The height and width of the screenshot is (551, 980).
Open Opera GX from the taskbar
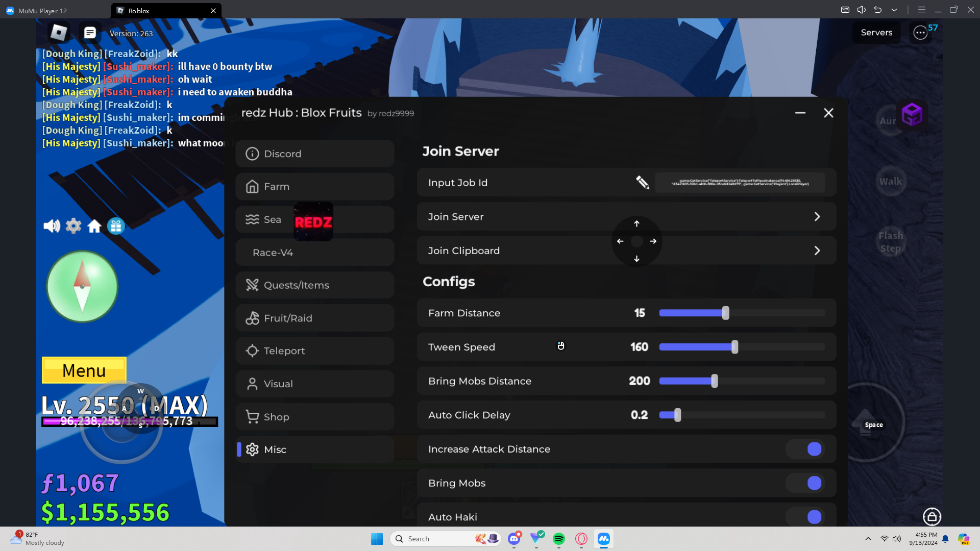tap(581, 539)
